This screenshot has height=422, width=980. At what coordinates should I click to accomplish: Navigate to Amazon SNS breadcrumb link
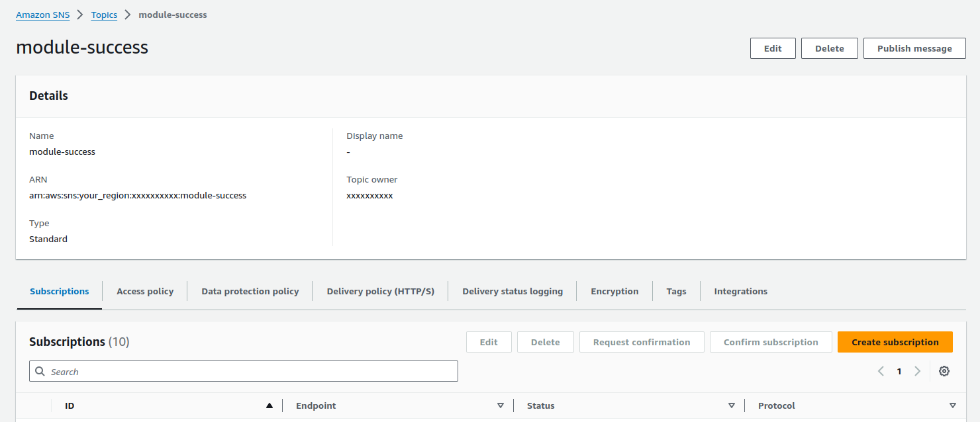coord(43,15)
